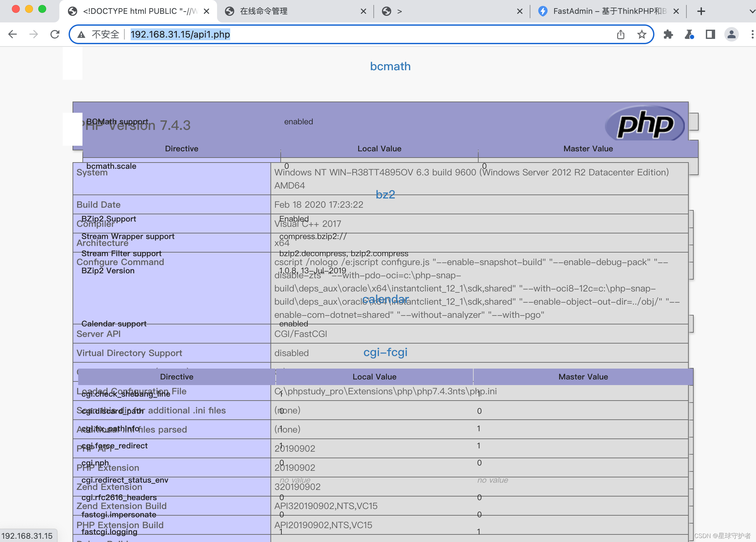Screen dimensions: 756x542
Task: Bookmark this page with the star icon
Action: (642, 34)
